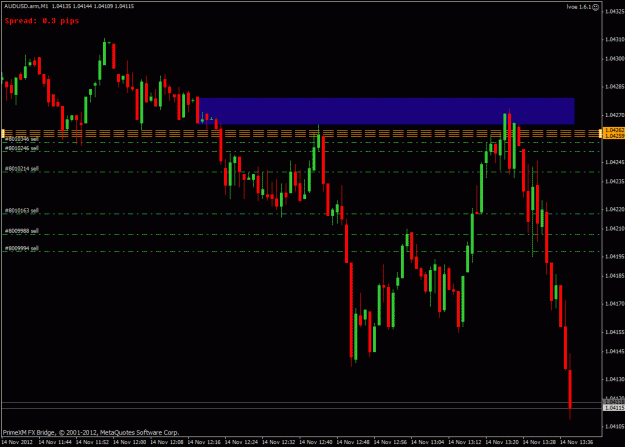Image resolution: width=625 pixels, height=447 pixels.
Task: Click the '14 Nov 11:52' time label
Action: (x=92, y=442)
